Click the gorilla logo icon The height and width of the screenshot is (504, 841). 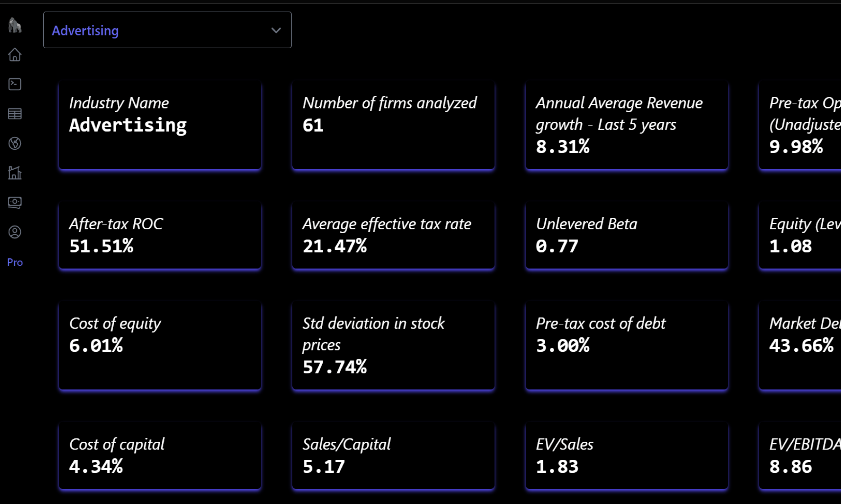click(x=14, y=26)
